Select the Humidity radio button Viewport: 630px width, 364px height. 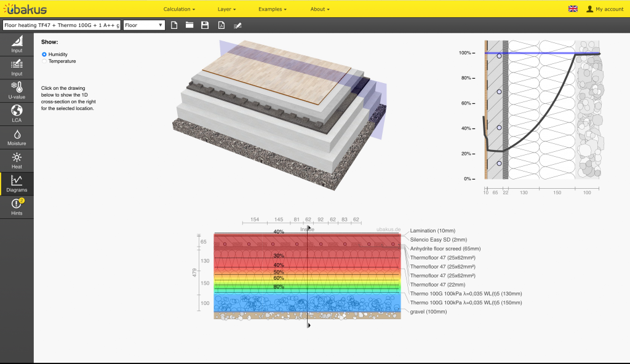(44, 54)
